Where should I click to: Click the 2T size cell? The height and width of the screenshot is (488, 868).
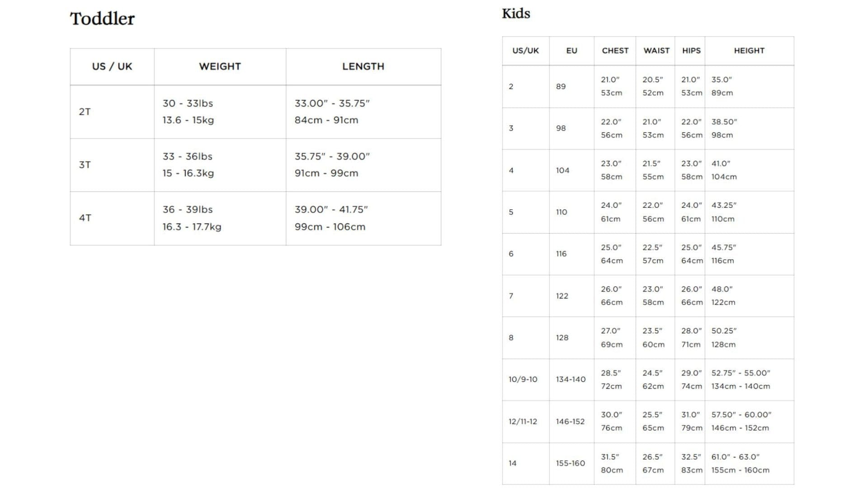(85, 112)
